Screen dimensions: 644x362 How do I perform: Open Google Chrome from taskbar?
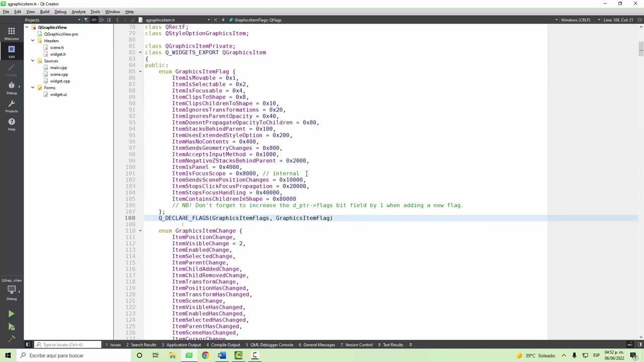pyautogui.click(x=205, y=355)
